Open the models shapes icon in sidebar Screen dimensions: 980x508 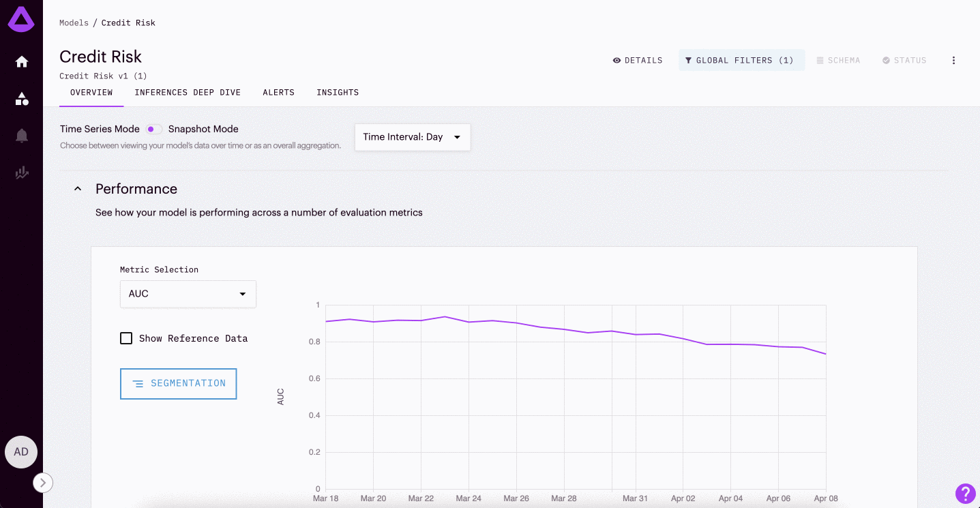click(x=22, y=99)
